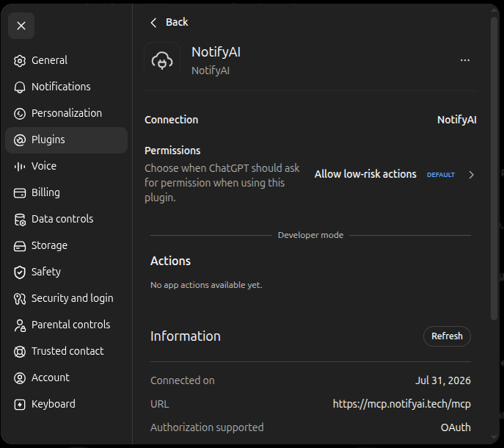Open the Keyboard tab
The width and height of the screenshot is (504, 448).
pyautogui.click(x=66, y=405)
